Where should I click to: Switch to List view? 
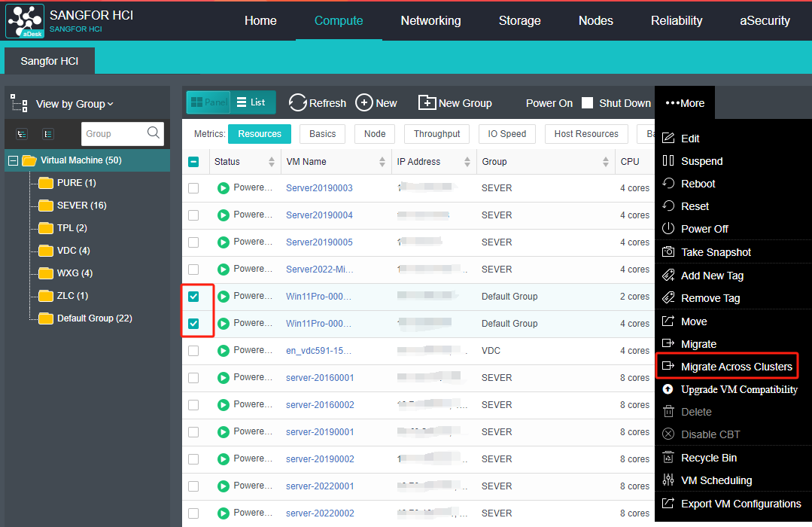point(251,102)
